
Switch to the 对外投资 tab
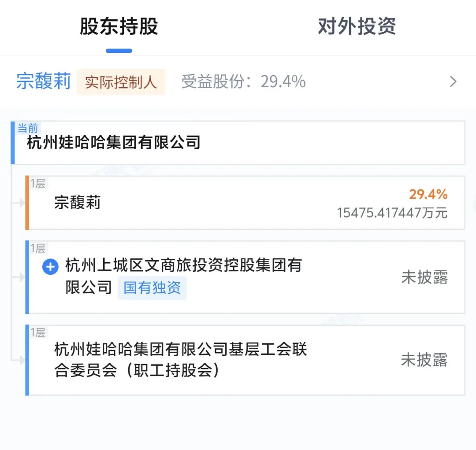pyautogui.click(x=356, y=27)
